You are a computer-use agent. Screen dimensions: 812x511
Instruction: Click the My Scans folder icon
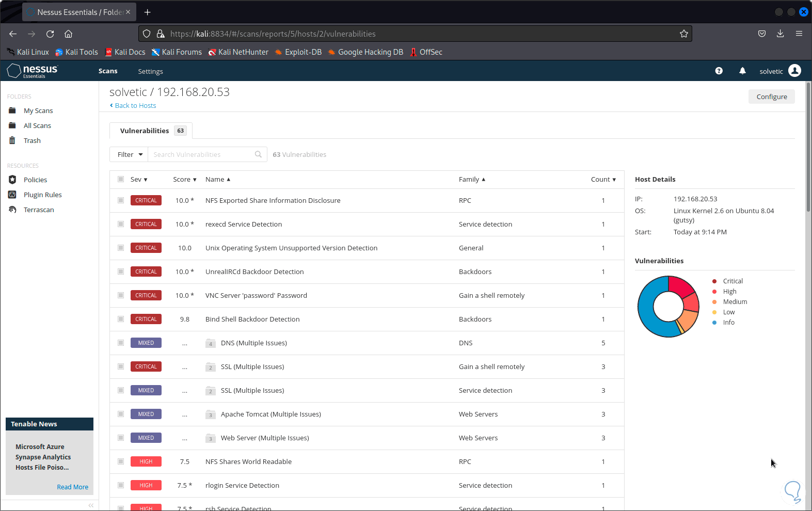[12, 110]
